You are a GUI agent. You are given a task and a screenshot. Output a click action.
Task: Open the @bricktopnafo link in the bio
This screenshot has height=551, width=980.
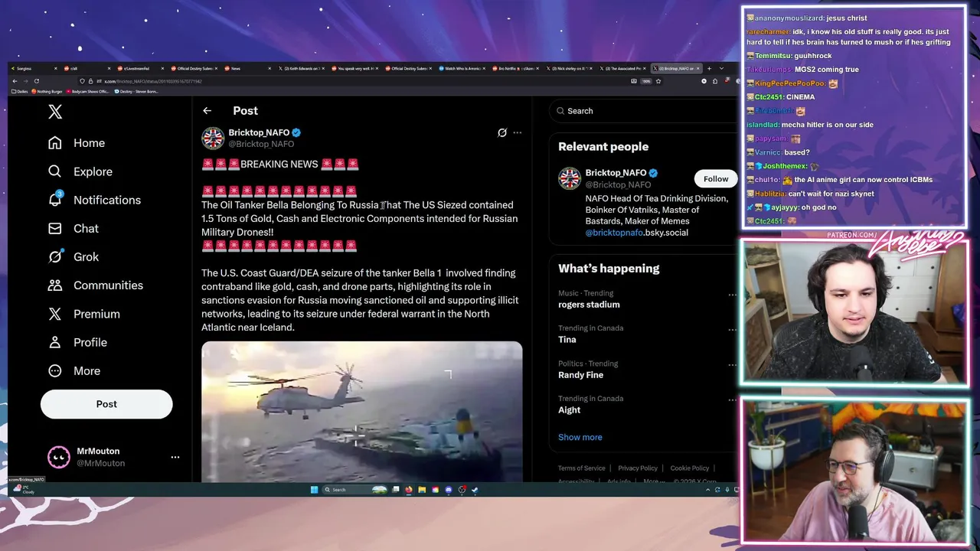[x=614, y=233]
